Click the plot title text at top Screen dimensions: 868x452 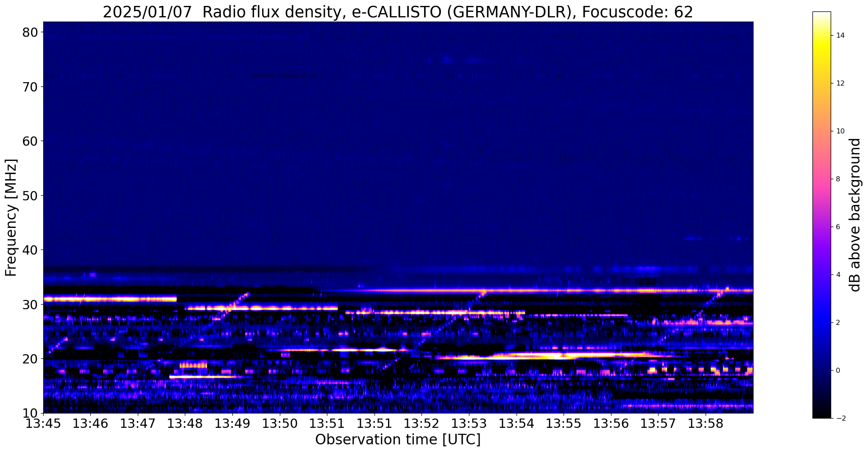[x=398, y=11]
